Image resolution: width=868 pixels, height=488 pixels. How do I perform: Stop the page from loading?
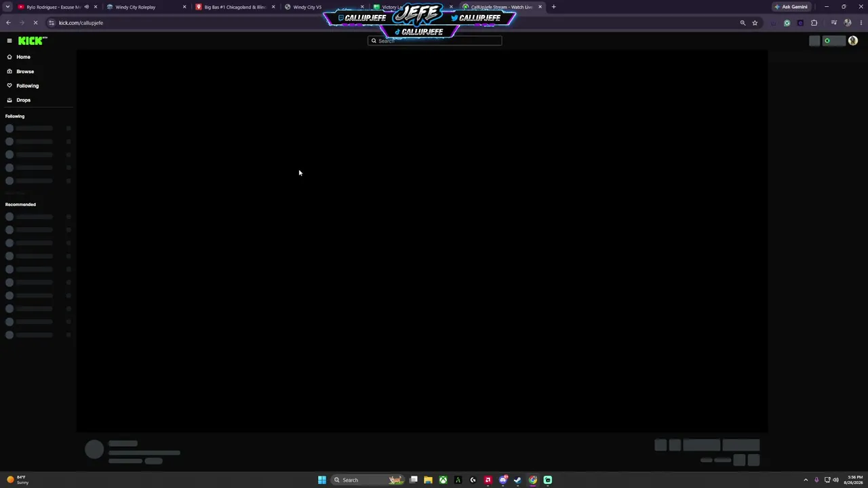(x=36, y=23)
